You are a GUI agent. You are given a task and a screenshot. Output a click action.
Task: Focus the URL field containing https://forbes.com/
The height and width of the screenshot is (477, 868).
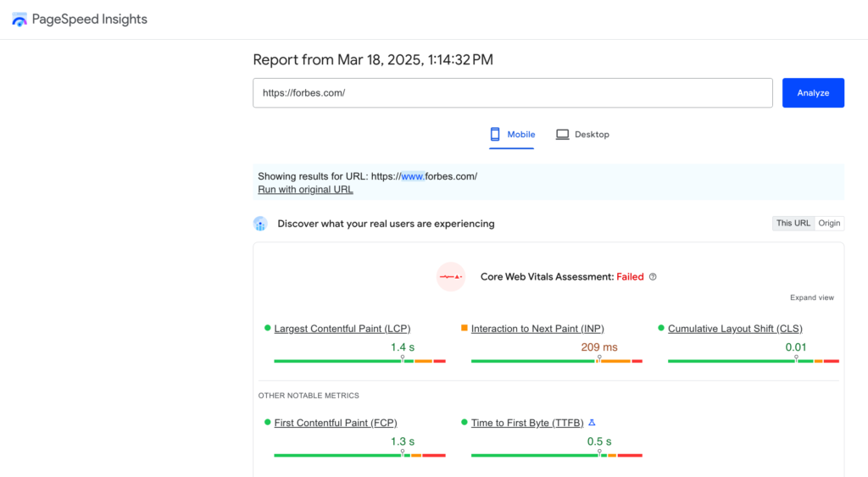coord(513,93)
